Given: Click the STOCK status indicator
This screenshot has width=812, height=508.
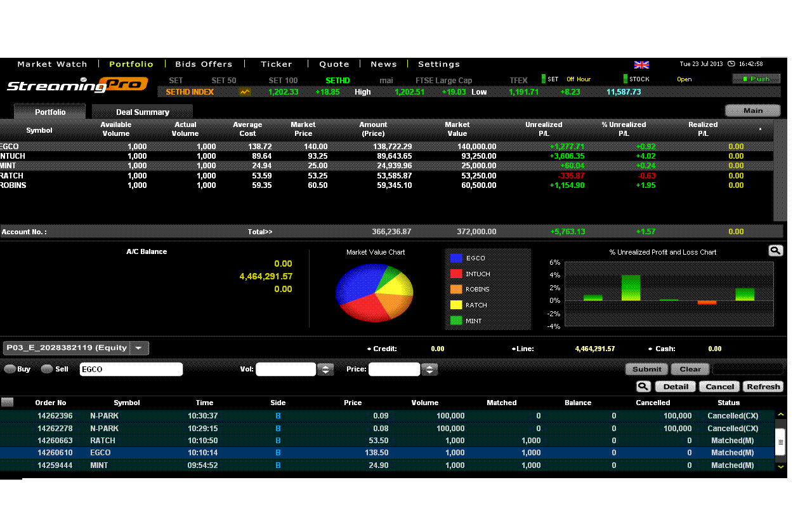Looking at the screenshot, I should pos(625,79).
